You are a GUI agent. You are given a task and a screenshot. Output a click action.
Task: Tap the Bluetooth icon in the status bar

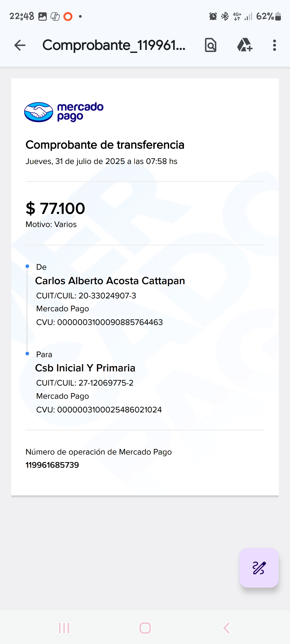point(225,16)
